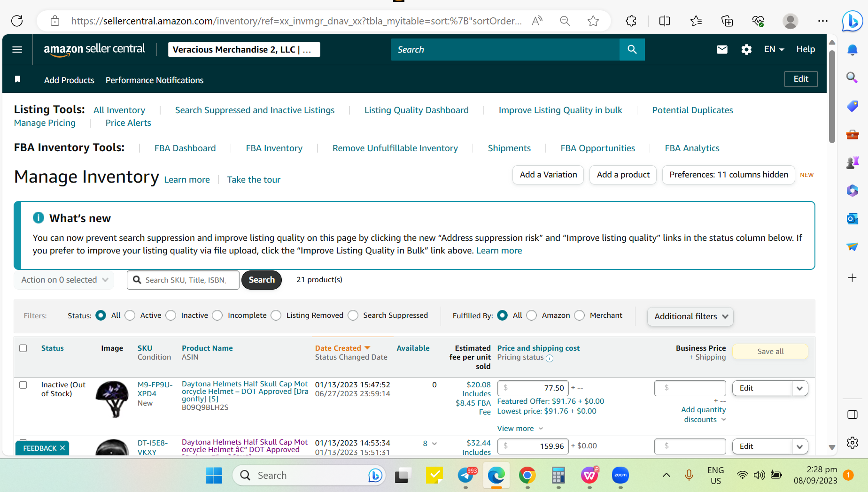This screenshot has width=868, height=492.
Task: Click the pricing status info icon
Action: click(x=550, y=358)
